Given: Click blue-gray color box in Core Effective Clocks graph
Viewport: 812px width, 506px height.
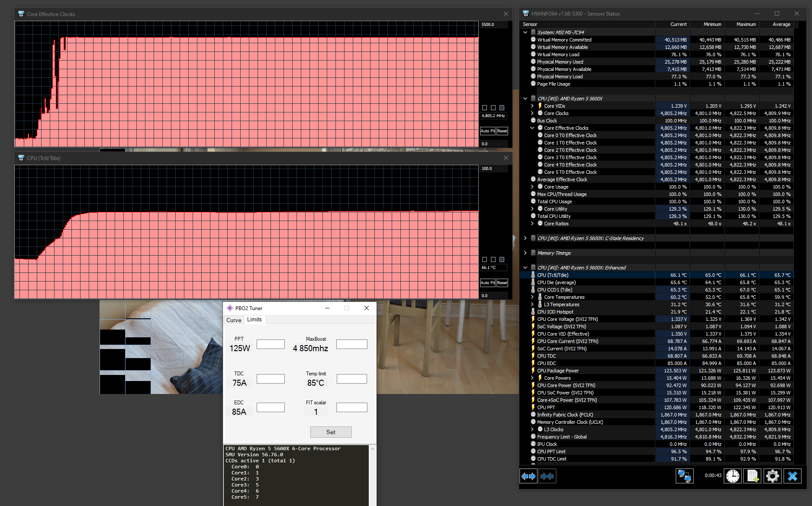Looking at the screenshot, I should pos(502,108).
